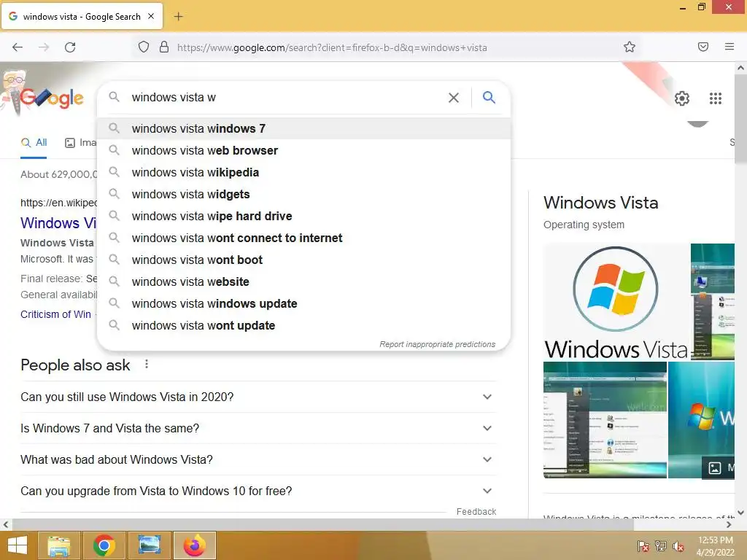747x560 pixels.
Task: Open the Criticism of Win link
Action: pyautogui.click(x=55, y=314)
